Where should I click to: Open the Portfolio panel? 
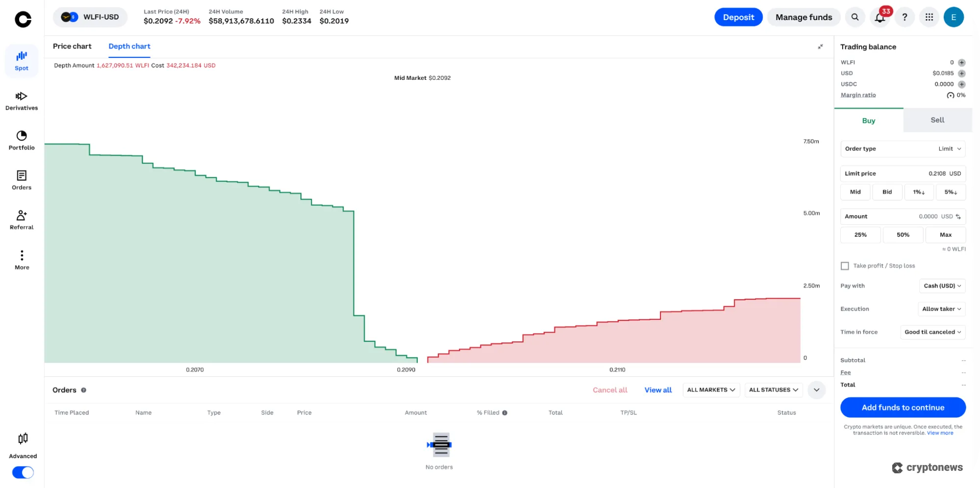tap(21, 139)
